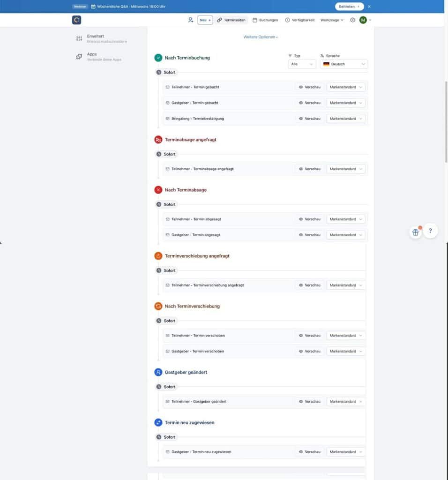The height and width of the screenshot is (480, 448).
Task: Toggle Vorschau for Teilnehmer - Termin gebucht
Action: pyautogui.click(x=309, y=87)
